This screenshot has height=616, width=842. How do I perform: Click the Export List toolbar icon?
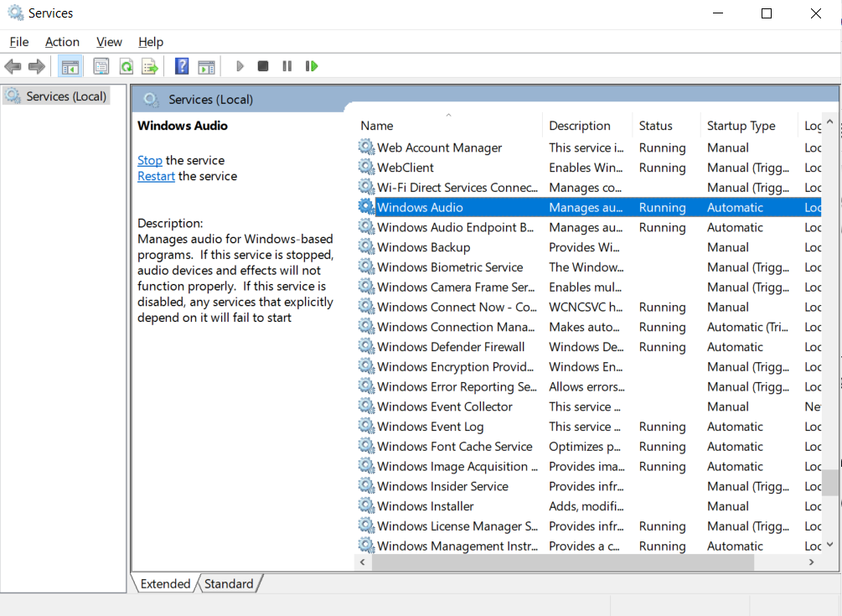[x=150, y=66]
